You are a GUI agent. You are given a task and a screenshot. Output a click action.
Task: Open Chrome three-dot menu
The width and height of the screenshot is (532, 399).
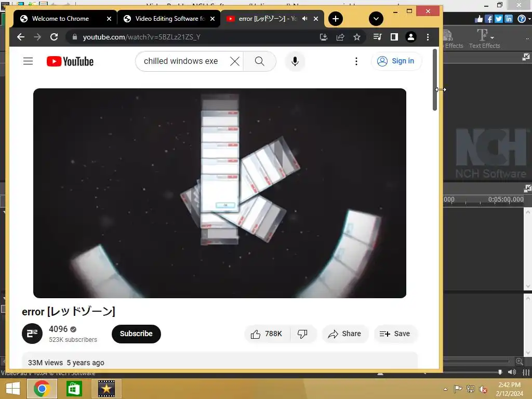pos(428,37)
